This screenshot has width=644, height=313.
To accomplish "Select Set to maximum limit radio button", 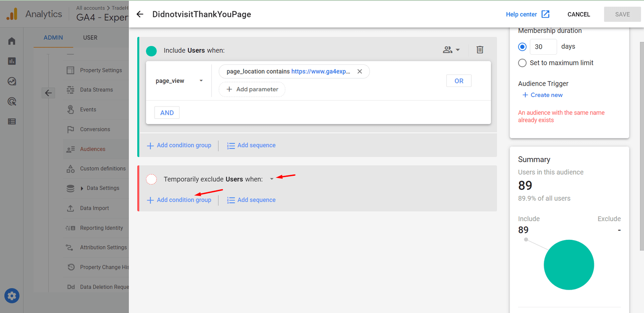I will pyautogui.click(x=522, y=63).
